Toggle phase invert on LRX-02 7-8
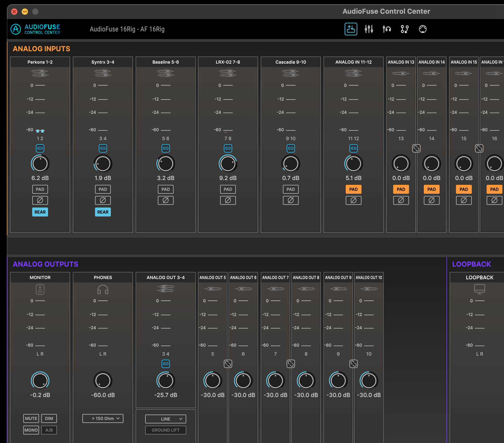 click(228, 200)
